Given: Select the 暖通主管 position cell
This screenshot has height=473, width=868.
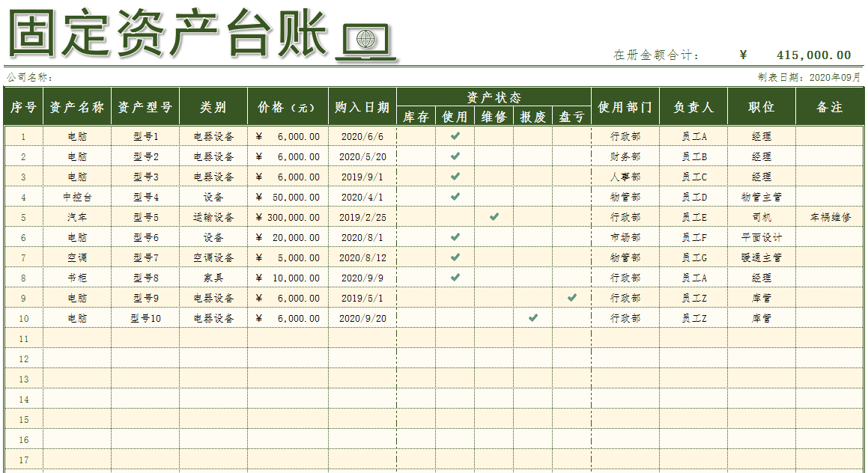Looking at the screenshot, I should click(761, 257).
